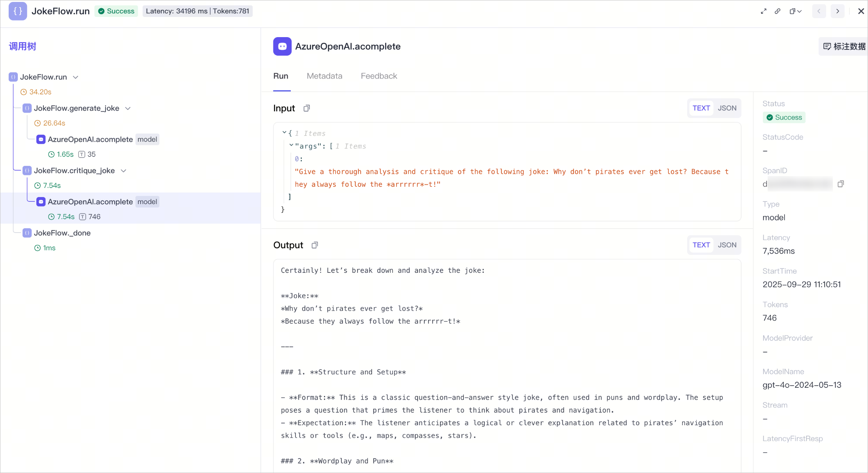Go to the previous trace arrow
The height and width of the screenshot is (473, 868).
[x=819, y=11]
